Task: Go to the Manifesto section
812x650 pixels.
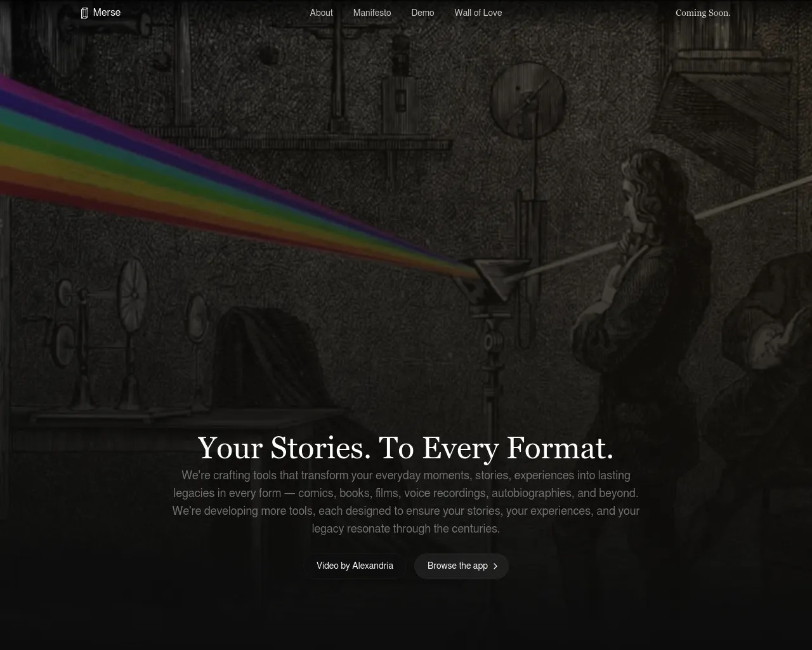Action: (372, 13)
